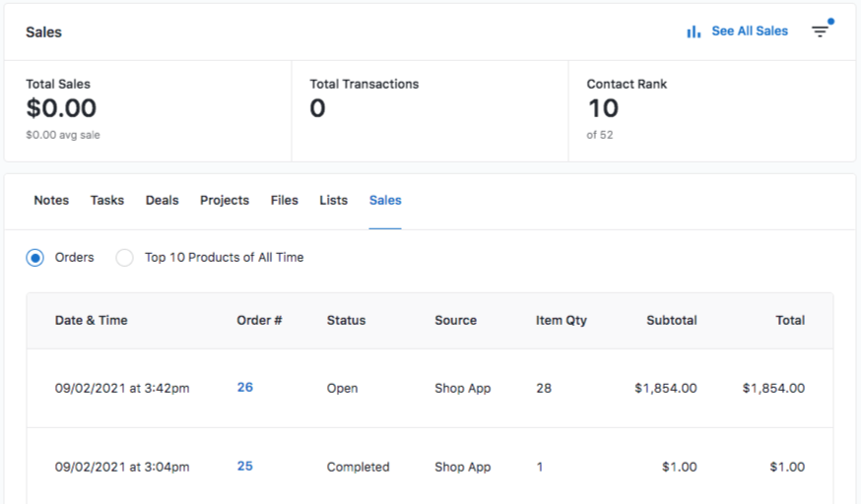This screenshot has height=504, width=861.
Task: Click the bar chart icon beside See All Sales
Action: (x=694, y=31)
